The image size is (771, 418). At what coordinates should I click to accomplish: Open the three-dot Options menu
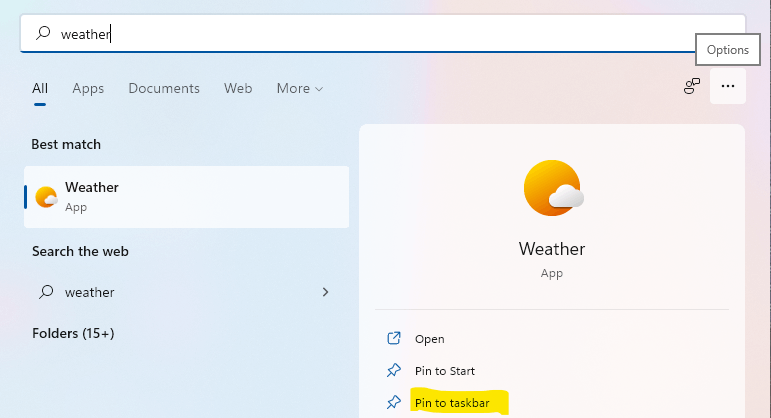(x=728, y=86)
